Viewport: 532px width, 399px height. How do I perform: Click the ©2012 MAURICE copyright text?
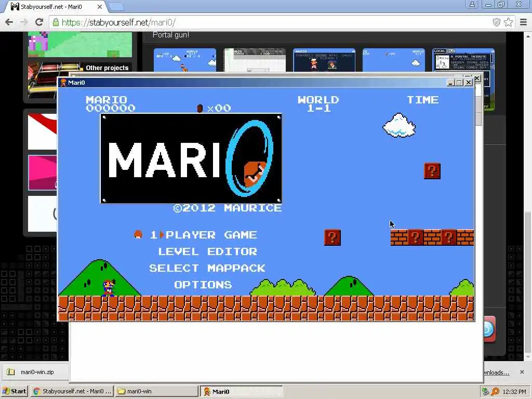point(228,208)
